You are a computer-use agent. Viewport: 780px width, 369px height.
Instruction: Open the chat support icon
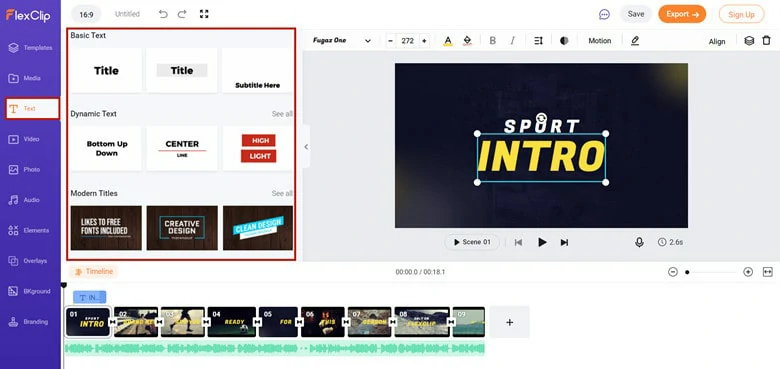[x=604, y=14]
